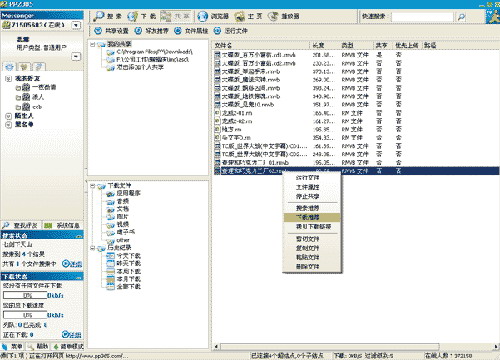Minimize the download status panel header
The image size is (500, 360).
pyautogui.click(x=79, y=277)
